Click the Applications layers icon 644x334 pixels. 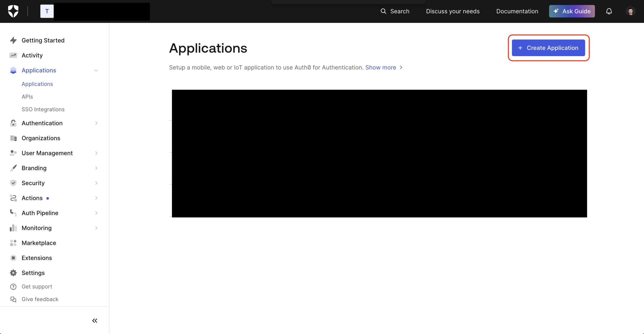pos(13,70)
